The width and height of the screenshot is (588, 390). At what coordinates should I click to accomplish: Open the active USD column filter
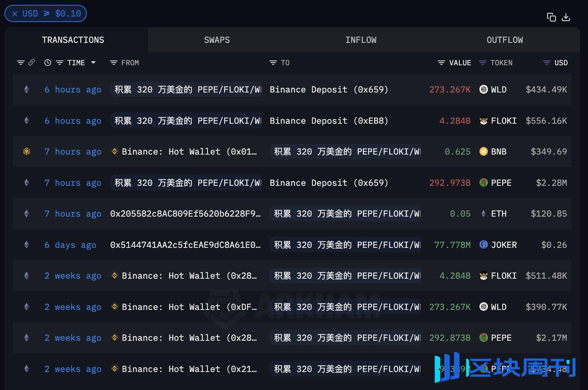pos(546,62)
